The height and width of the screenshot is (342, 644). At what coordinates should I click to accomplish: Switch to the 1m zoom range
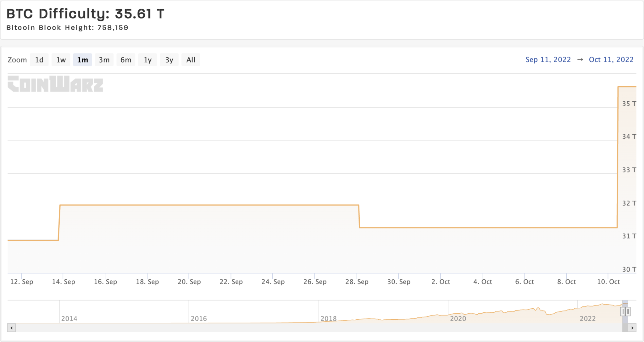tap(82, 59)
